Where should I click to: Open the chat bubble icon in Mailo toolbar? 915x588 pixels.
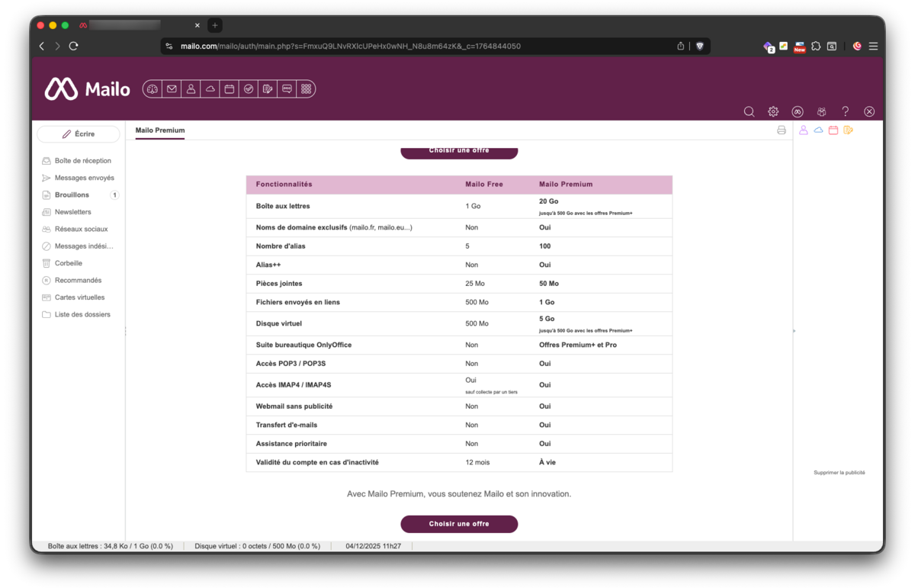(x=287, y=89)
